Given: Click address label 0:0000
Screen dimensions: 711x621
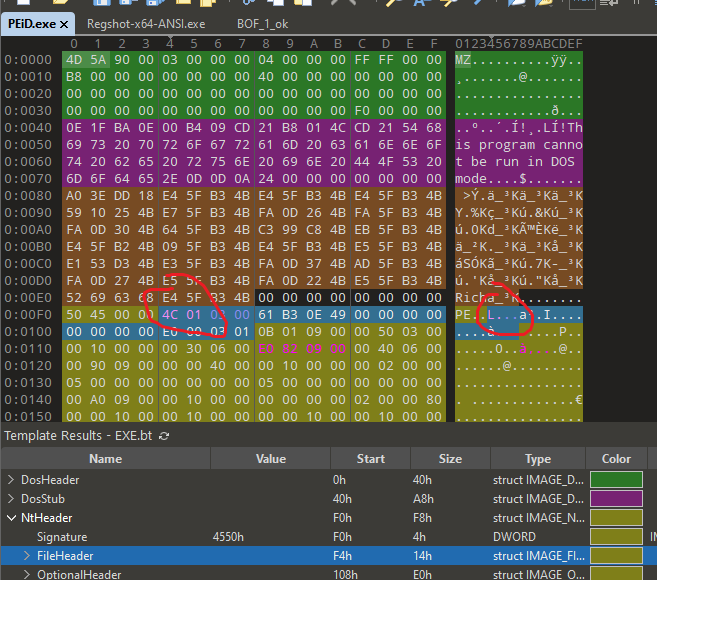Looking at the screenshot, I should click(x=28, y=60).
